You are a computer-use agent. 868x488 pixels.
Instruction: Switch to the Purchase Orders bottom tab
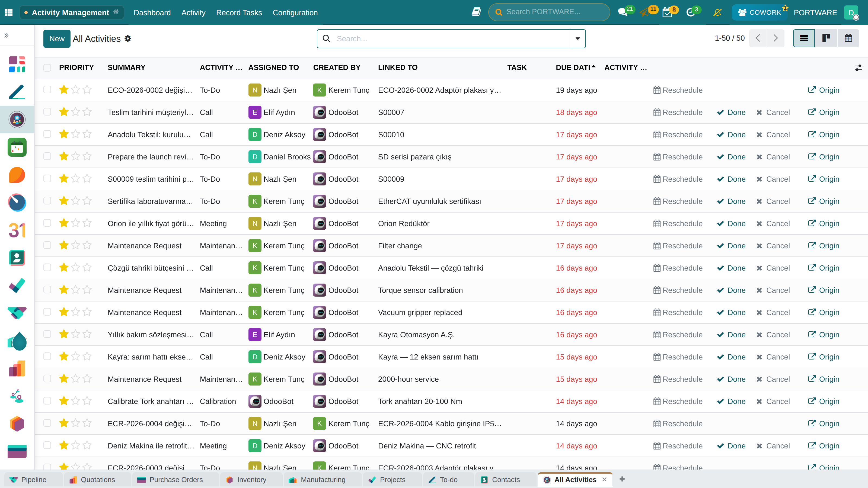(175, 480)
